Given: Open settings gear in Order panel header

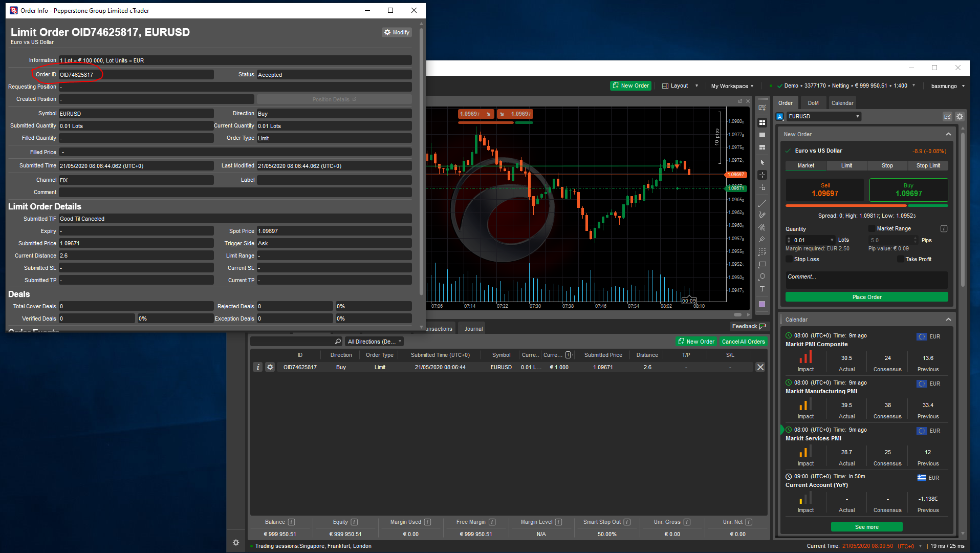Looking at the screenshot, I should [960, 117].
